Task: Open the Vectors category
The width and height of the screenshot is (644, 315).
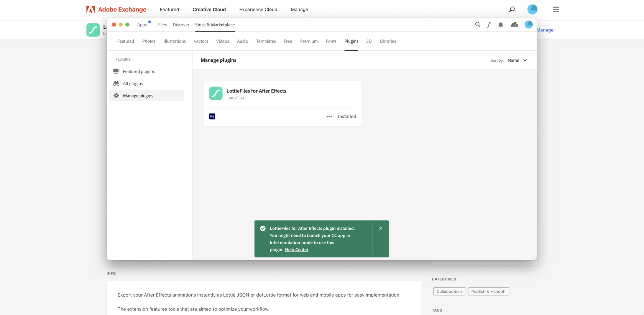Action: (x=201, y=41)
